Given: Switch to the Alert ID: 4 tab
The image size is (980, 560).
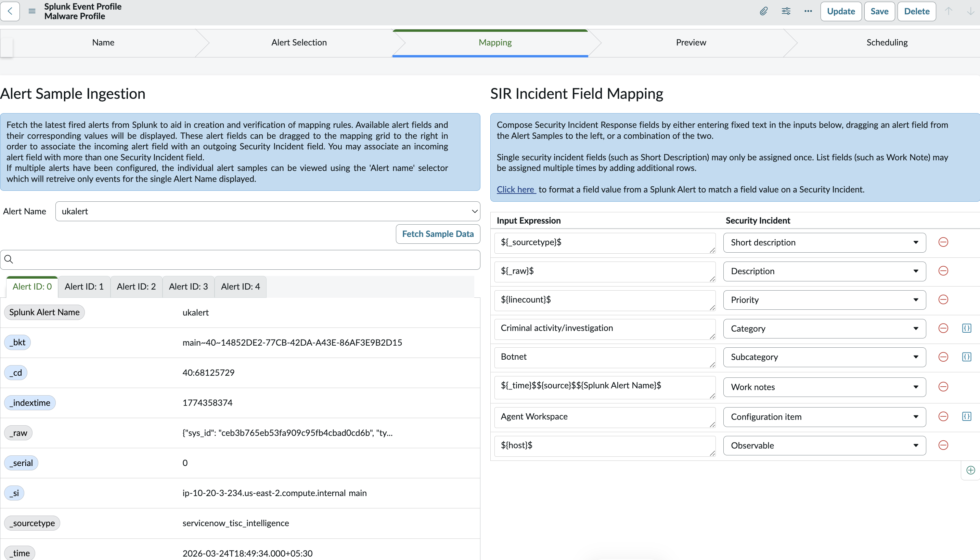Looking at the screenshot, I should [240, 287].
